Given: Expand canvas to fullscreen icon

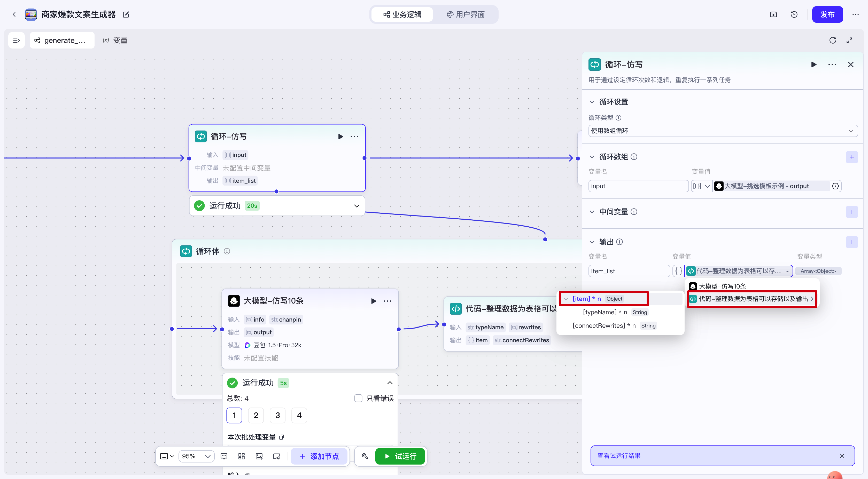Looking at the screenshot, I should tap(849, 41).
